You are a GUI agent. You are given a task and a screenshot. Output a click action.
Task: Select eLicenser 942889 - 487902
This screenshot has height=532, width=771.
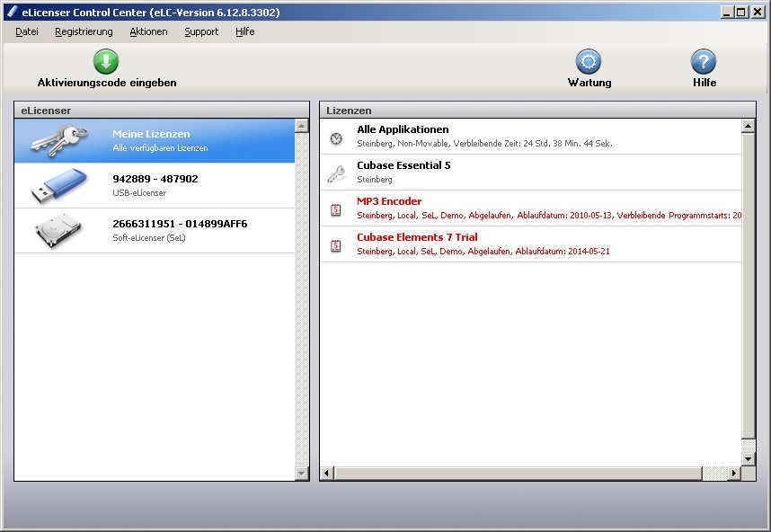point(155,185)
